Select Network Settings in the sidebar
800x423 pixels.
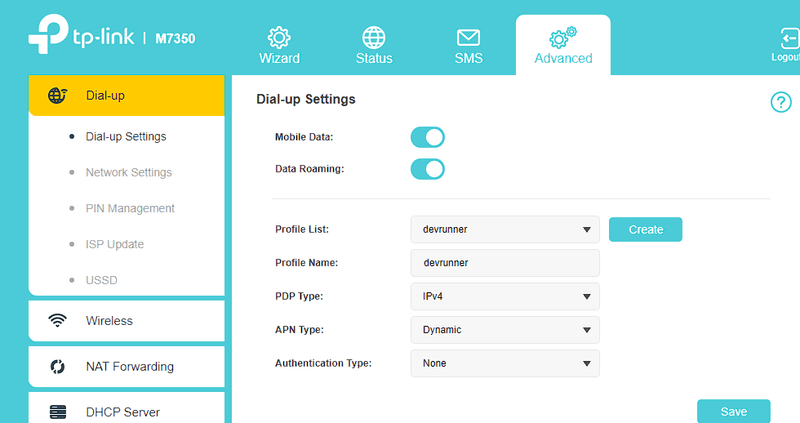[129, 172]
